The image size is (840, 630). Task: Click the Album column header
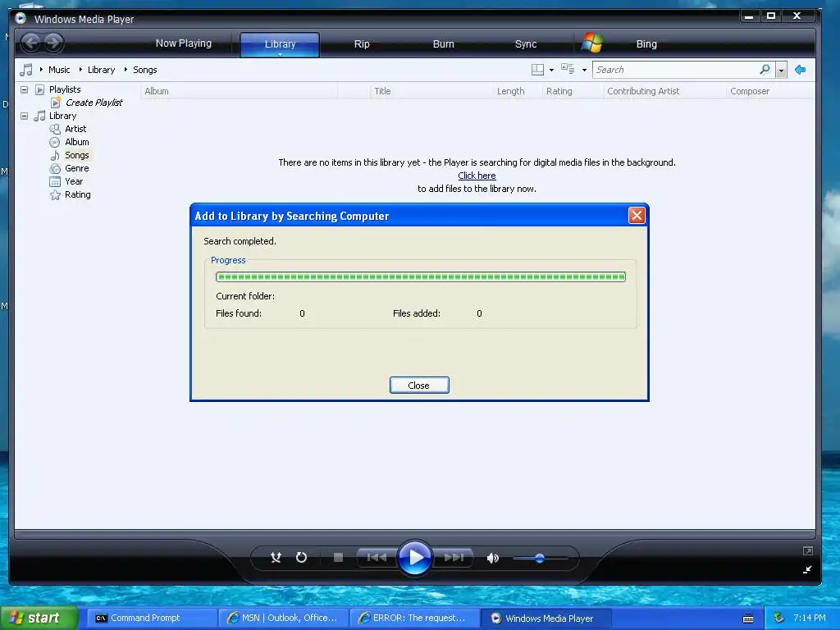coord(239,91)
